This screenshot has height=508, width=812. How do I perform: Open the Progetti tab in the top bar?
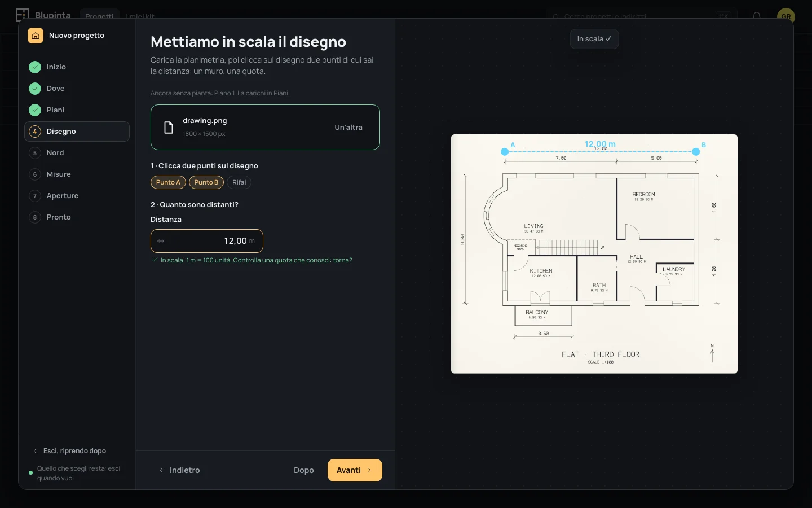tap(99, 16)
